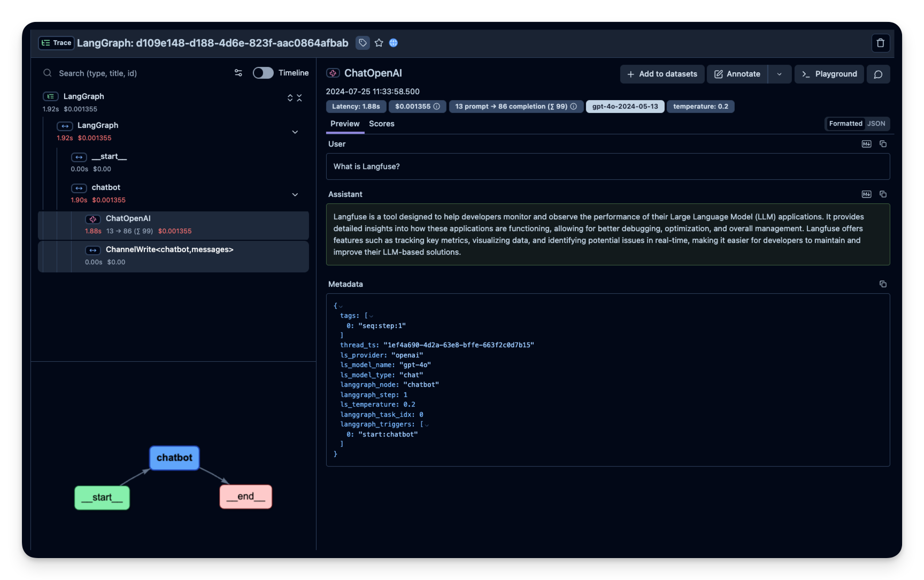Expand all observations in the trace tree
924x580 pixels.
(x=290, y=98)
